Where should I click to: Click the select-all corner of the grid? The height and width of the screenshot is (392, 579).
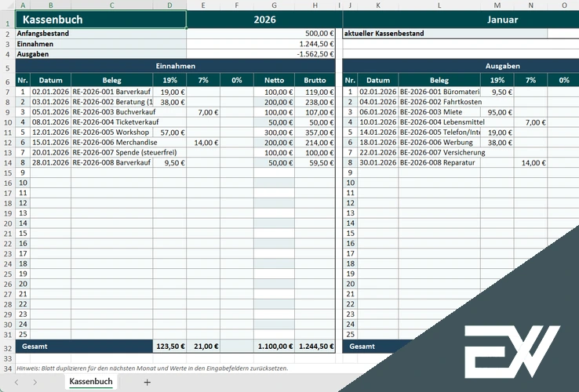click(7, 5)
